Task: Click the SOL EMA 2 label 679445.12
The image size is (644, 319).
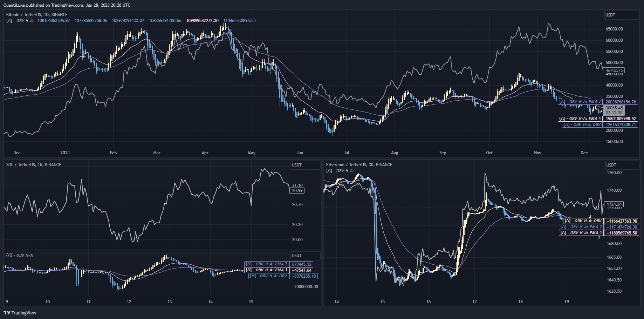Action: pos(278,264)
